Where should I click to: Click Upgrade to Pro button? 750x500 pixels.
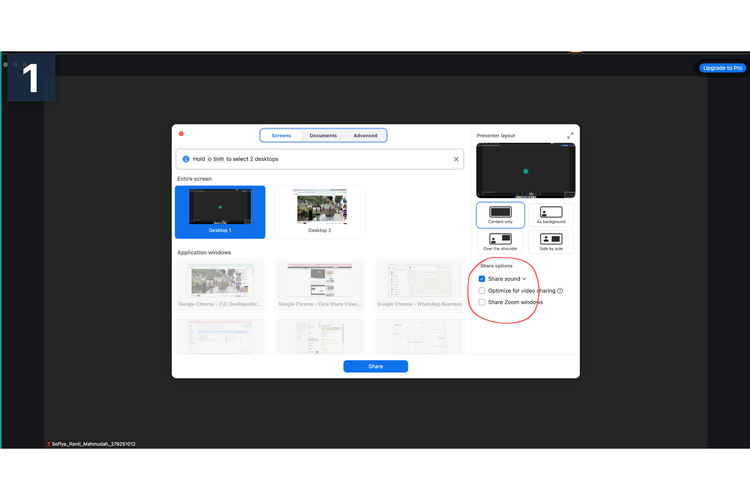tap(722, 68)
